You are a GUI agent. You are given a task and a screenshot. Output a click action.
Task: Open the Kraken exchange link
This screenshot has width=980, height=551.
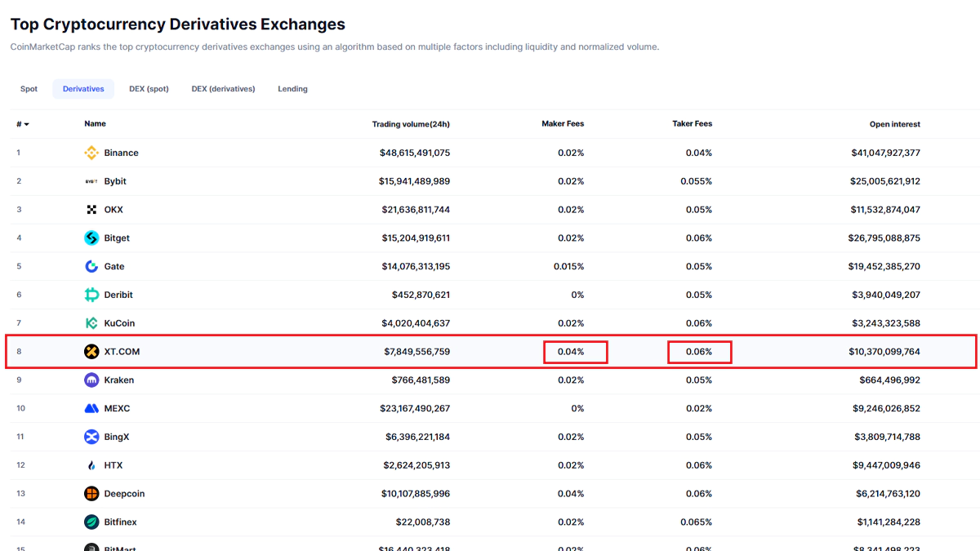[x=119, y=380]
